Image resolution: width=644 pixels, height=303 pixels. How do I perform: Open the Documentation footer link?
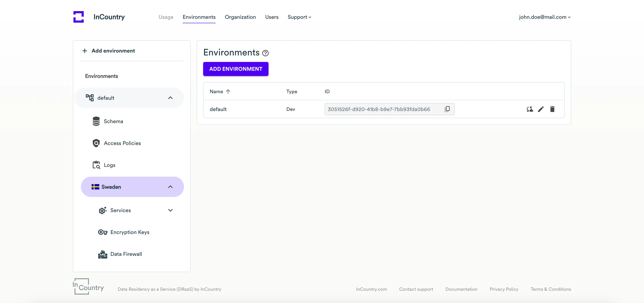(461, 289)
